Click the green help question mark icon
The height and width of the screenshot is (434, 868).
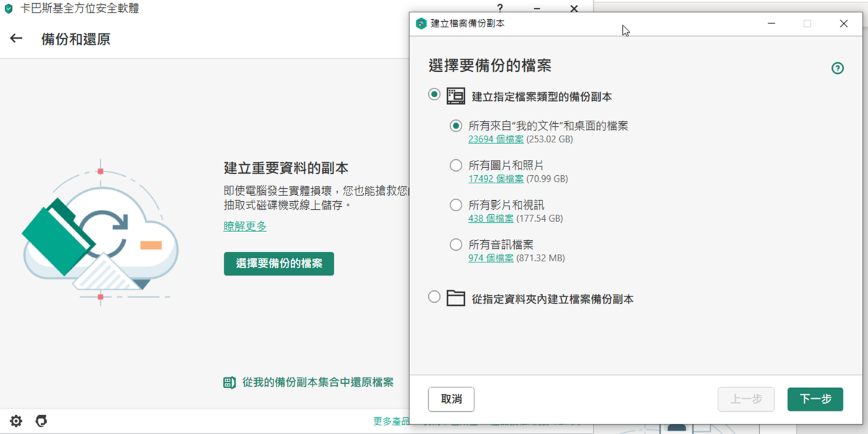837,68
